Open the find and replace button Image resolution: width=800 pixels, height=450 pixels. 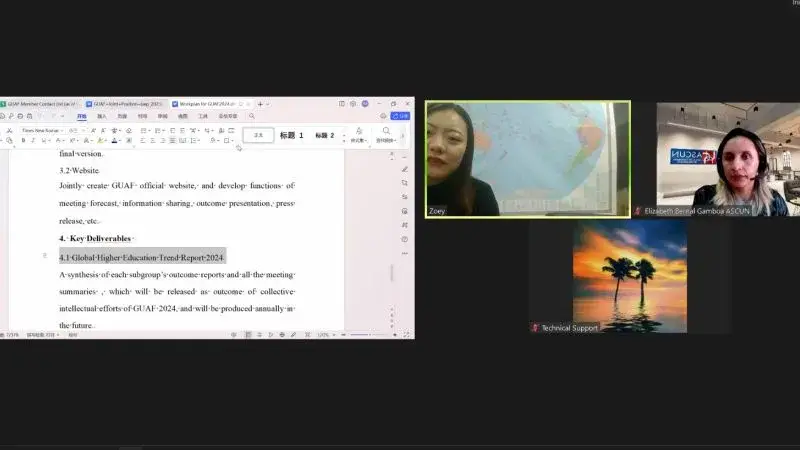pos(386,135)
